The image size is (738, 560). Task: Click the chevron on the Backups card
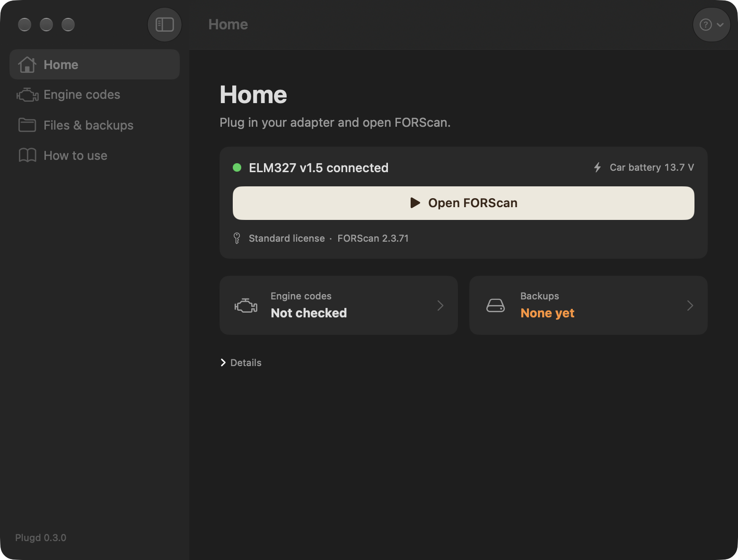pos(690,306)
